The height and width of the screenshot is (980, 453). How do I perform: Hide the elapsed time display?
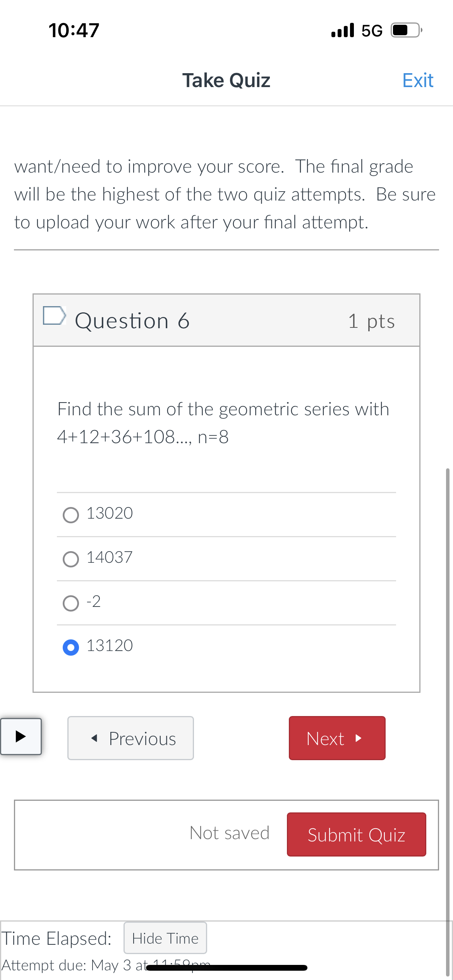tap(165, 938)
